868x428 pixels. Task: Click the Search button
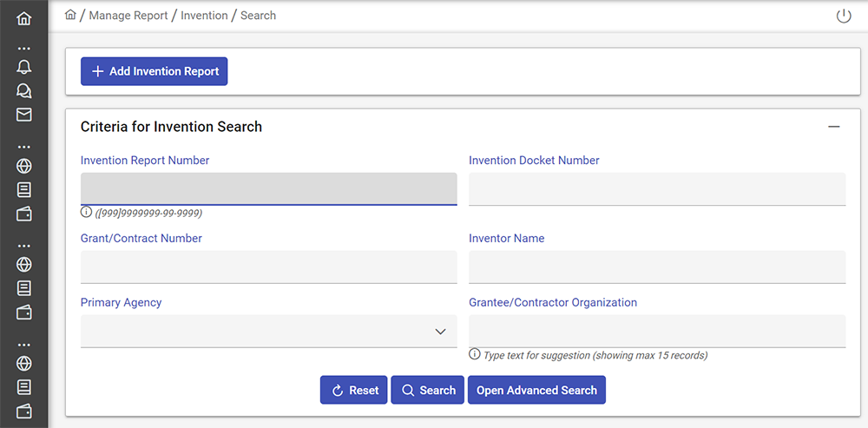(x=428, y=391)
